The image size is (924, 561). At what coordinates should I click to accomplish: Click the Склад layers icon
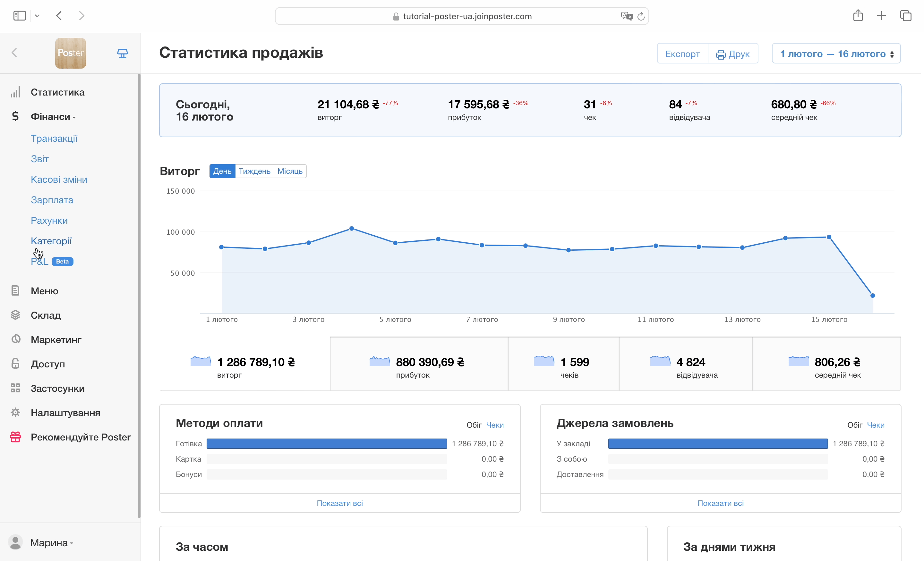15,315
